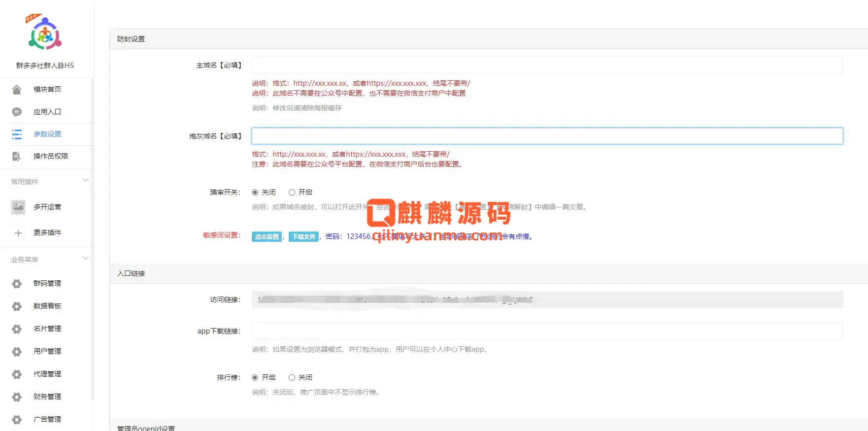Screen dimensions: 868x431
Task: Click the gear icon beside 群码管理
Action: [17, 284]
